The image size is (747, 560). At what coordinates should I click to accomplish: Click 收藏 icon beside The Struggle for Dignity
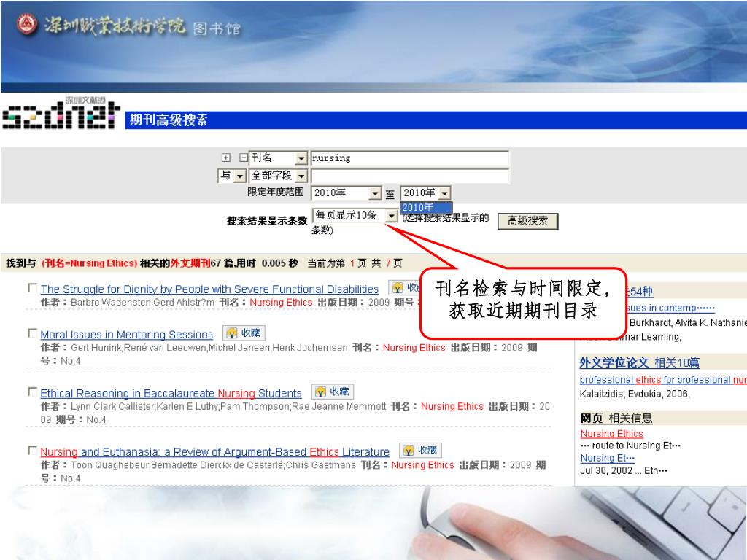click(405, 287)
